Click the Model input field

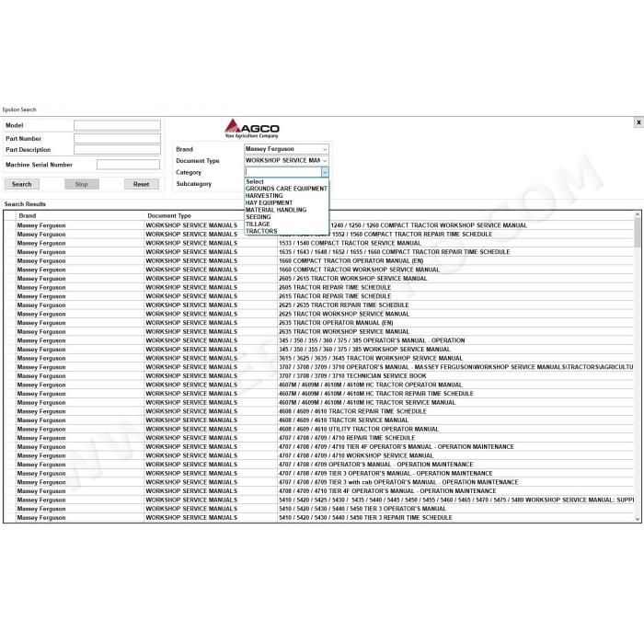117,125
